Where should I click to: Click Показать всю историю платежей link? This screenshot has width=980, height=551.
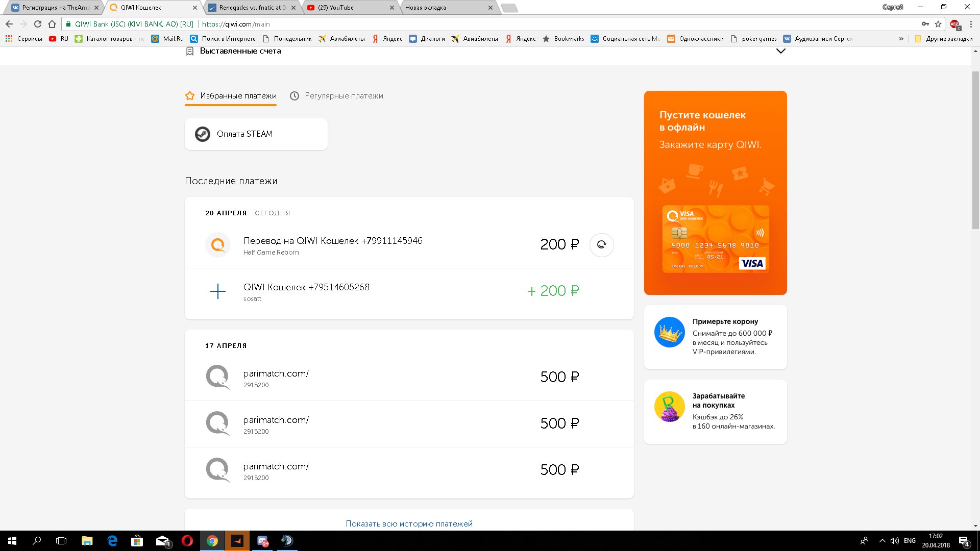409,523
